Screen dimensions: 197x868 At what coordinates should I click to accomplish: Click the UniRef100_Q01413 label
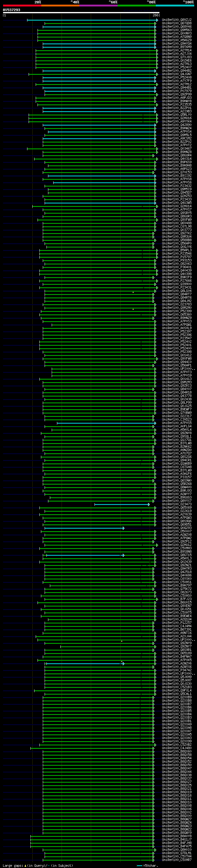(176, 379)
